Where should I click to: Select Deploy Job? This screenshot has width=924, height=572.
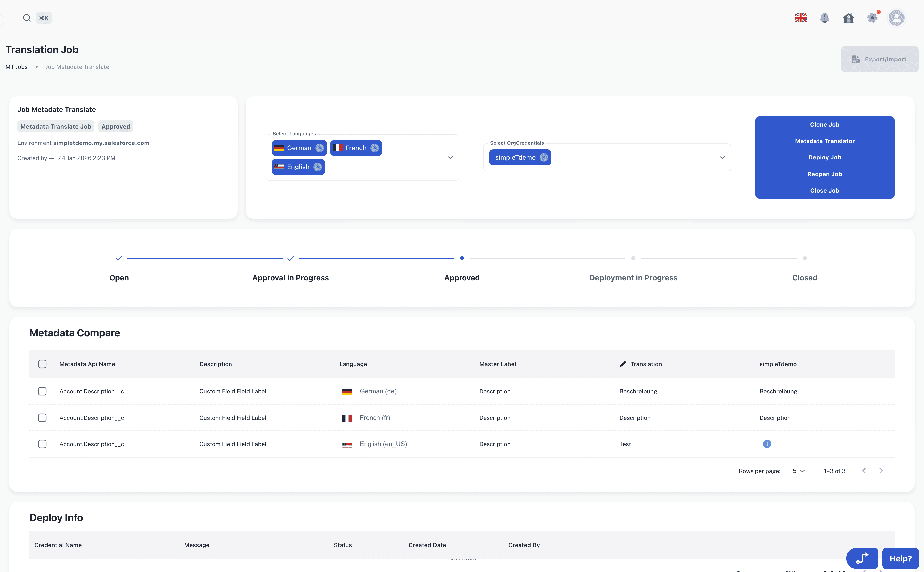[824, 157]
